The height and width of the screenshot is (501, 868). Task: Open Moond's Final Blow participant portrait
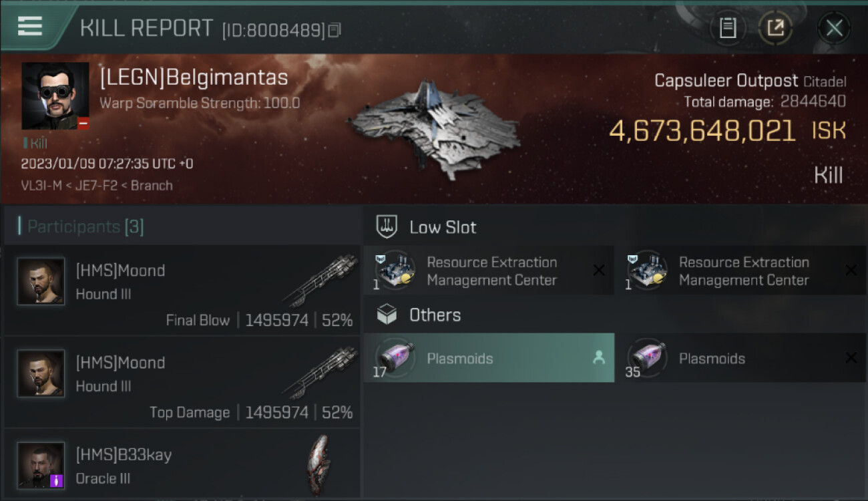(41, 281)
